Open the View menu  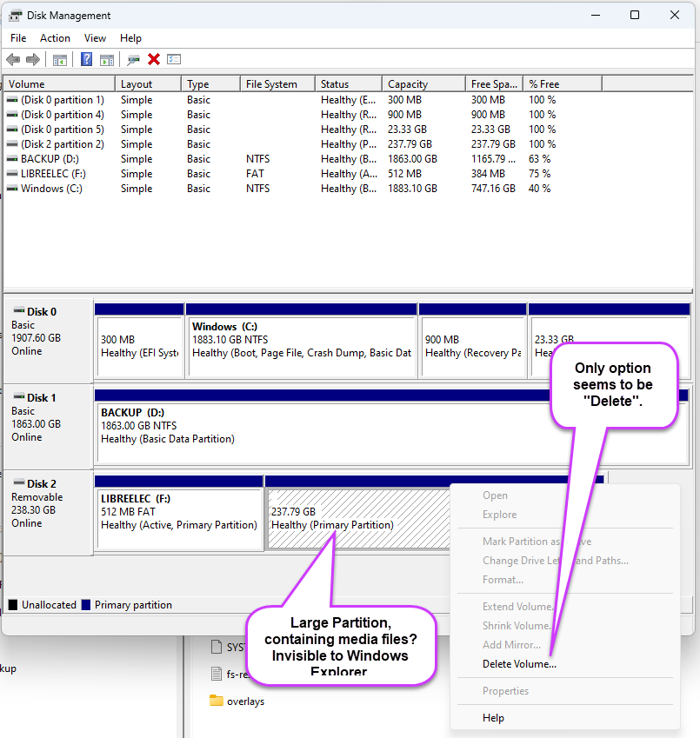point(95,38)
